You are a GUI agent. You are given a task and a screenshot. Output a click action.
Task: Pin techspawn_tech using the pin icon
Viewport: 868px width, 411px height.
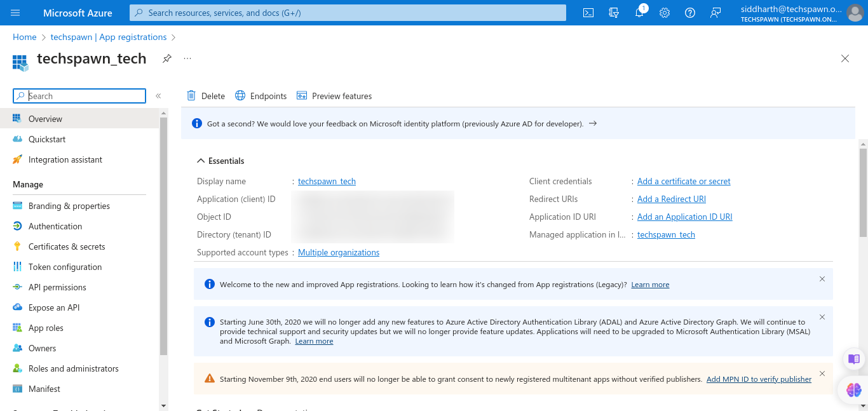coord(166,58)
